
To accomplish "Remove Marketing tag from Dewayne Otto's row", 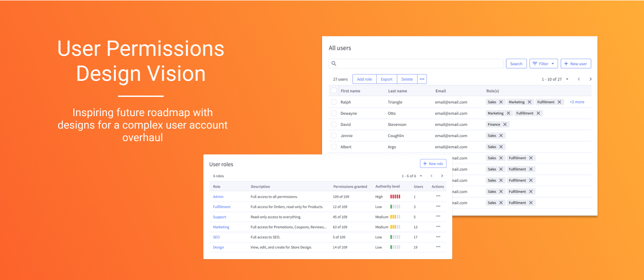I will (508, 113).
